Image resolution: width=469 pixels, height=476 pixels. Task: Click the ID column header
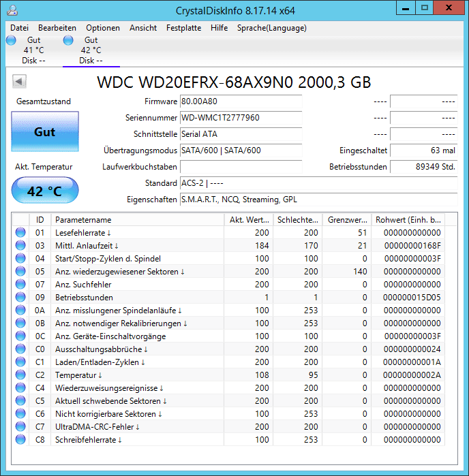click(x=40, y=220)
